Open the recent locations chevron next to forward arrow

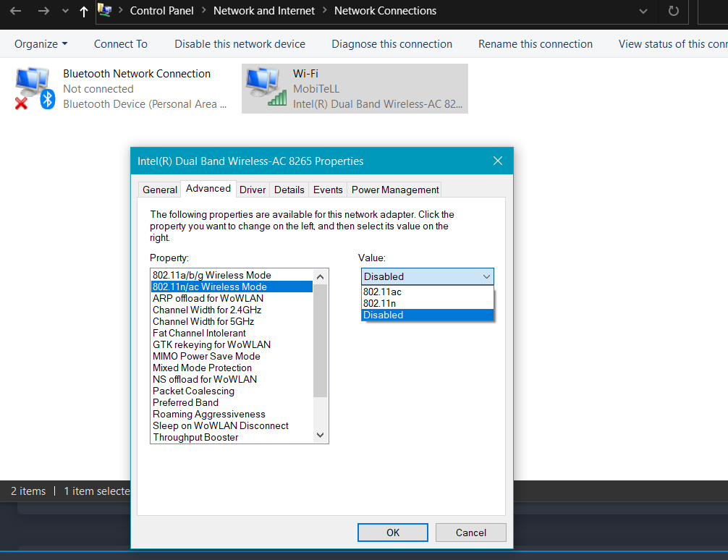65,11
